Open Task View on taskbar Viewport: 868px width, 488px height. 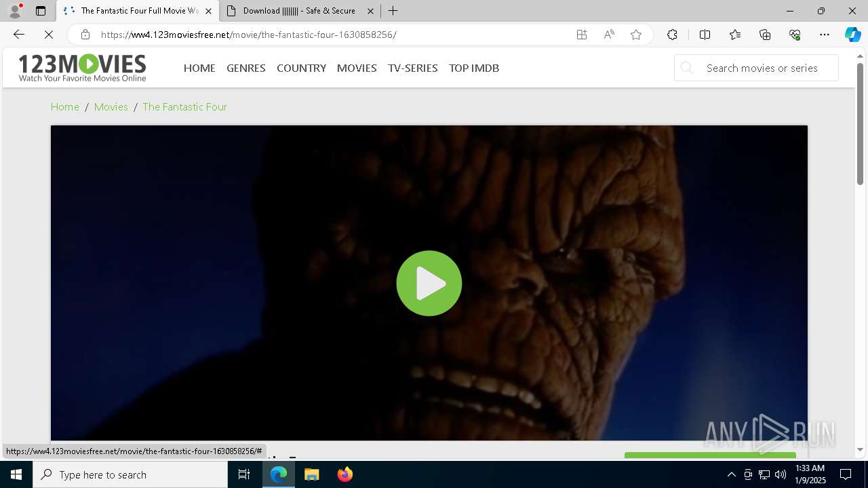click(x=244, y=474)
